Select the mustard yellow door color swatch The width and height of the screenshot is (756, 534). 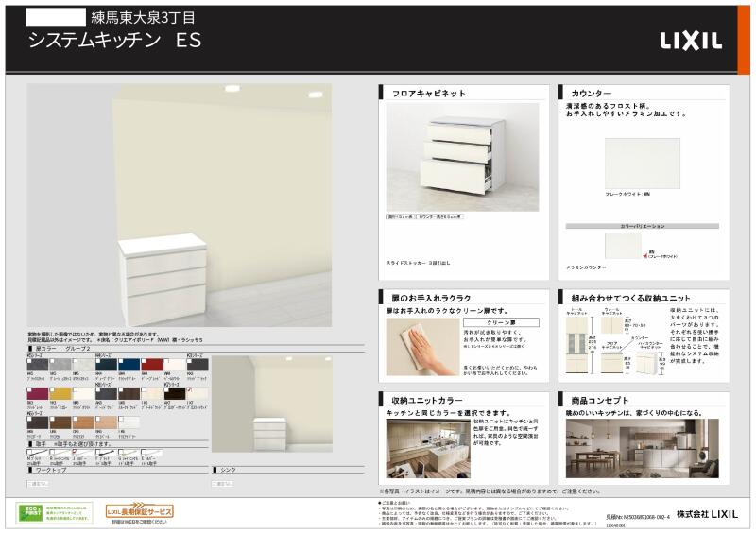[60, 393]
